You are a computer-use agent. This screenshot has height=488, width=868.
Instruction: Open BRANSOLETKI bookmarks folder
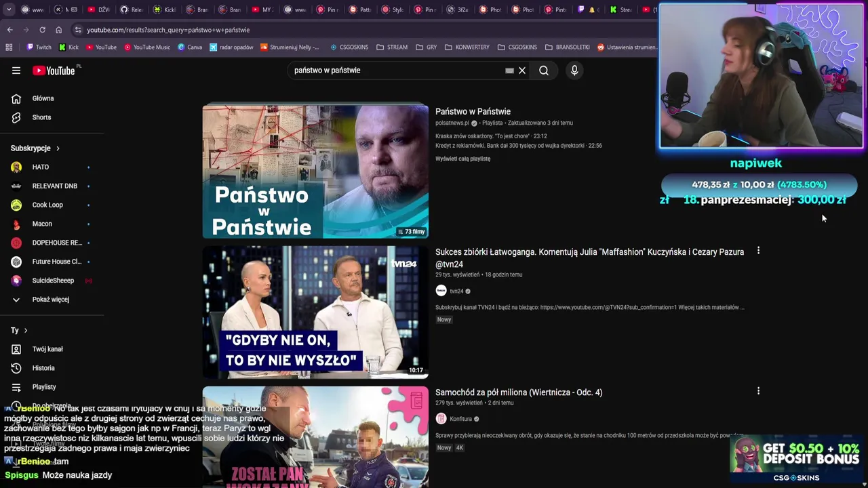click(567, 47)
